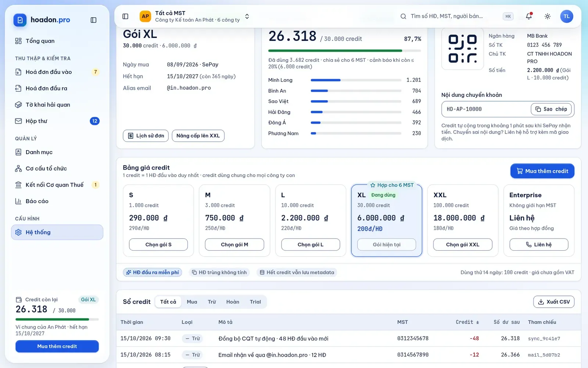Screen dimensions: 588x368
Task: Choose package with Chọn gói S
Action: (x=158, y=245)
